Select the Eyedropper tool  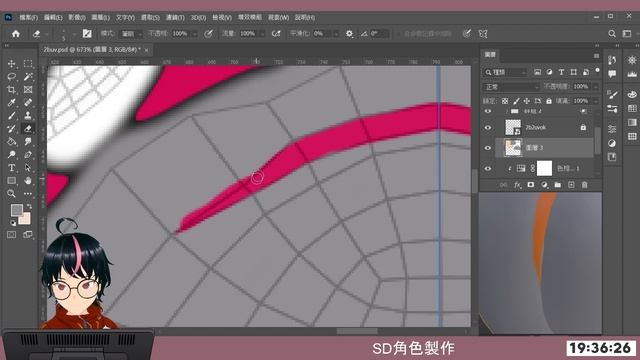[x=11, y=102]
